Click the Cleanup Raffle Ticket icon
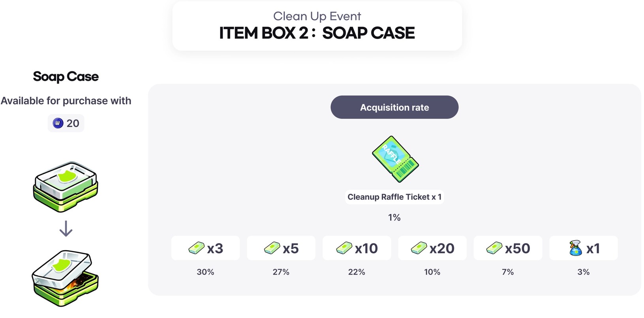Image resolution: width=644 pixels, height=318 pixels. click(x=395, y=159)
